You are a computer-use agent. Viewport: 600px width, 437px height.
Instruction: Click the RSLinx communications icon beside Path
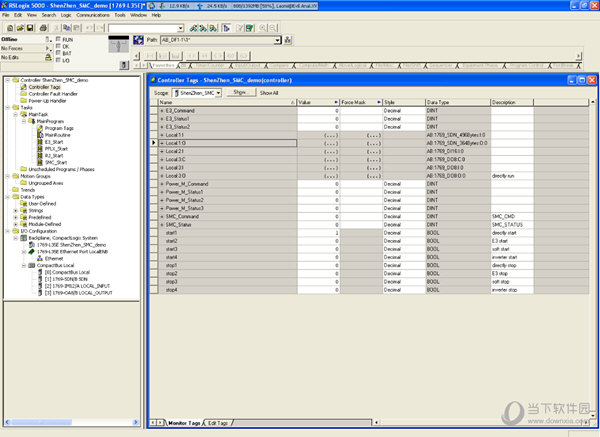[138, 40]
